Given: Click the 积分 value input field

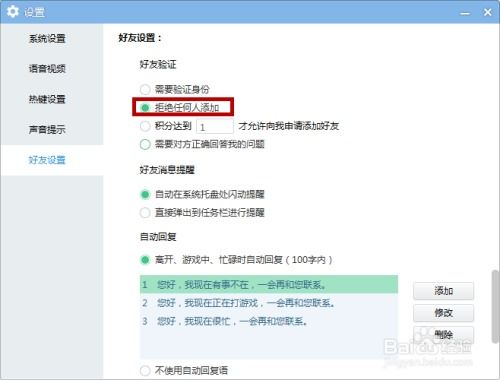Looking at the screenshot, I should 215,127.
